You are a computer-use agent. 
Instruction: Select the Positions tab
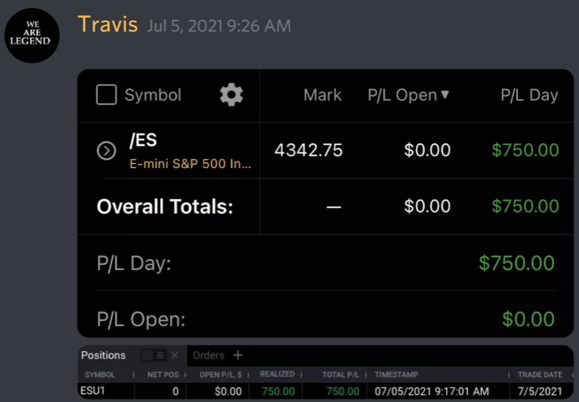pos(103,355)
